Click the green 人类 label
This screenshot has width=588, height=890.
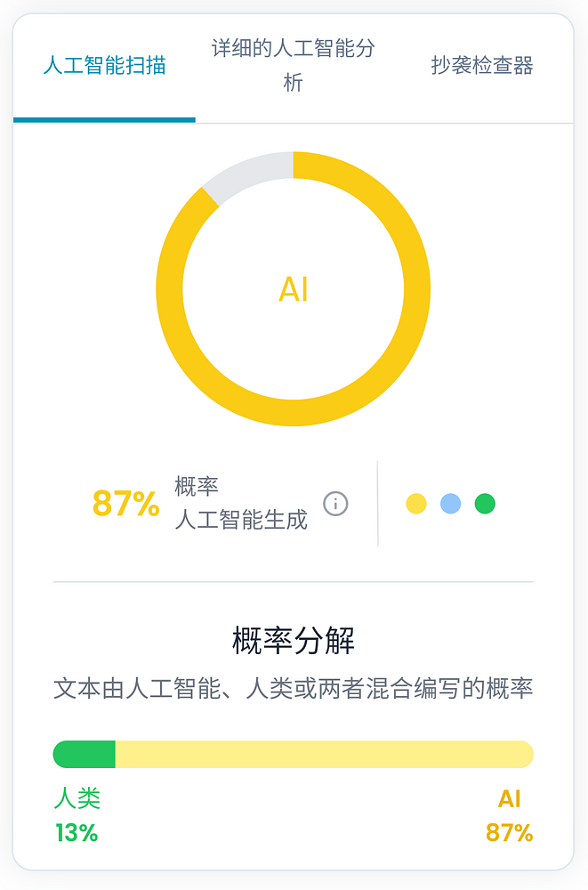point(77,798)
